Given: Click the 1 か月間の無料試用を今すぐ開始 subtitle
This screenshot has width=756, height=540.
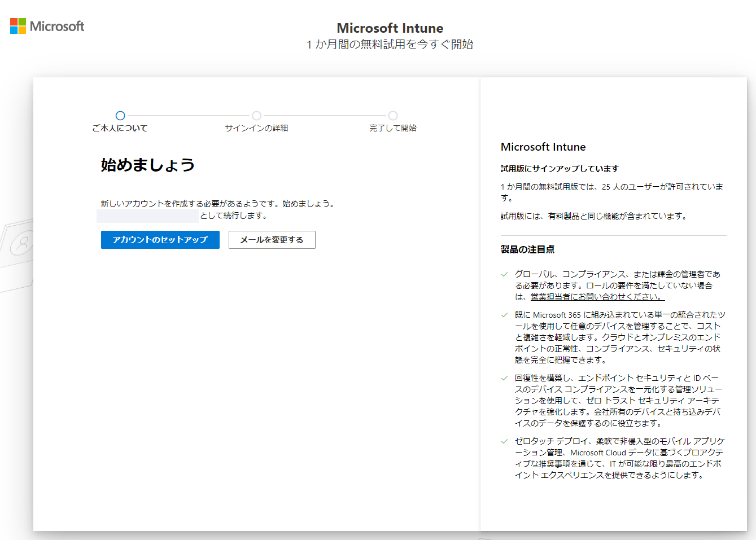Looking at the screenshot, I should pos(390,45).
